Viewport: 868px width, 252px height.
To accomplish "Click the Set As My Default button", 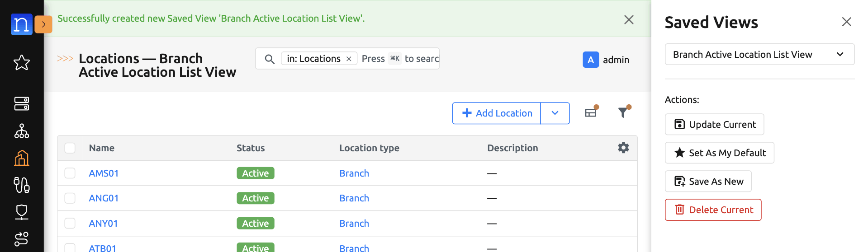I will (719, 153).
